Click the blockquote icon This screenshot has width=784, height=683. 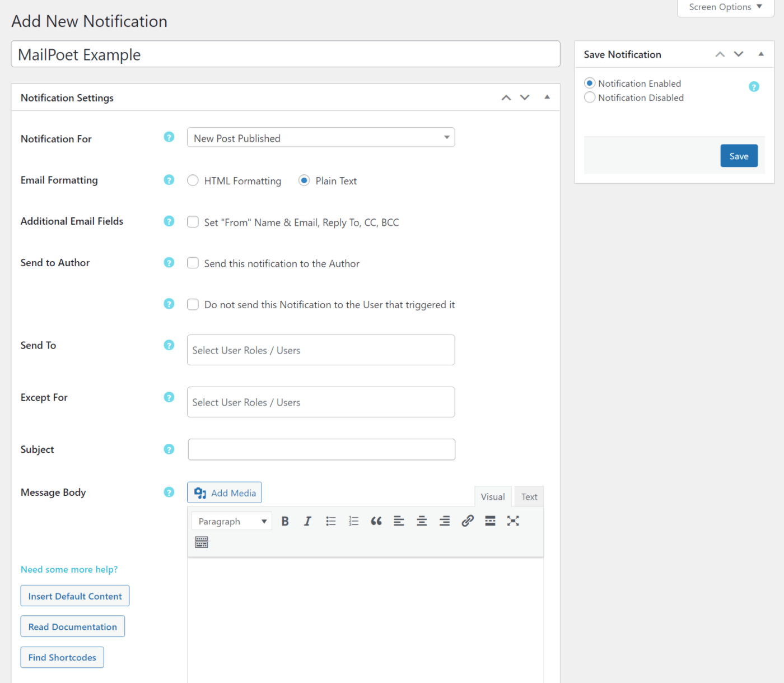click(x=376, y=521)
